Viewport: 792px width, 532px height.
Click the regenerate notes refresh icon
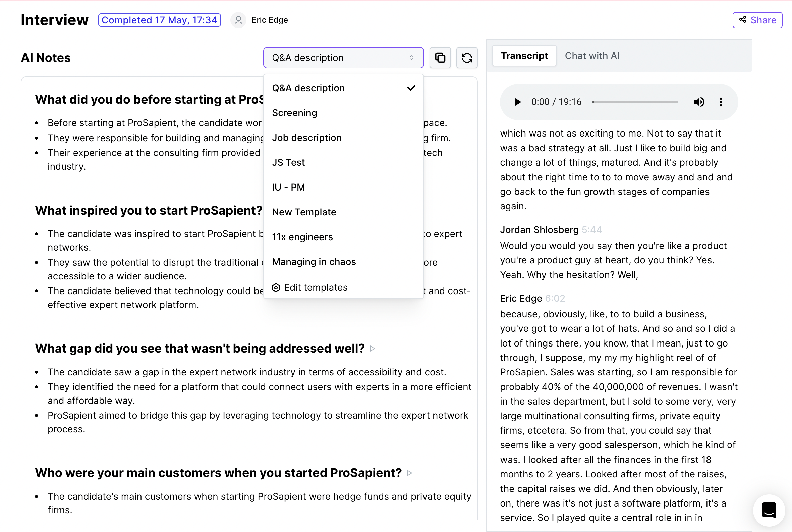[x=467, y=58]
